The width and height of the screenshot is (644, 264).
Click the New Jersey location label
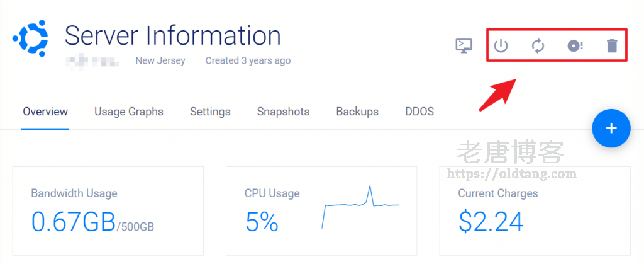point(160,61)
